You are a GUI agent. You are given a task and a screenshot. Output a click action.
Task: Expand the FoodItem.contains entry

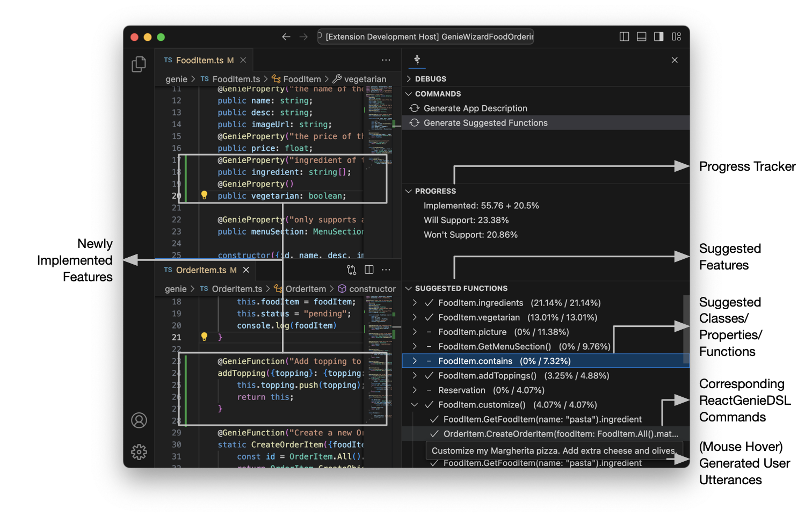tap(415, 361)
